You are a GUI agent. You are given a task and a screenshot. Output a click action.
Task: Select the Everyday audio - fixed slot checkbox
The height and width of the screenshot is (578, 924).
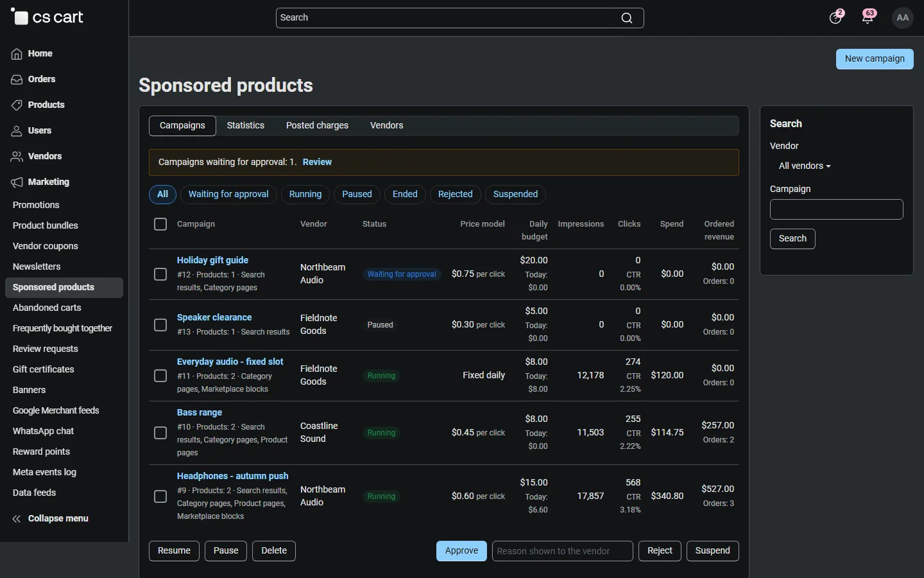160,376
